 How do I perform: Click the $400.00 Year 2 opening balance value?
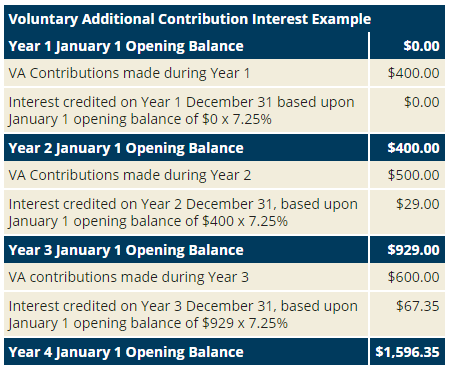[413, 148]
